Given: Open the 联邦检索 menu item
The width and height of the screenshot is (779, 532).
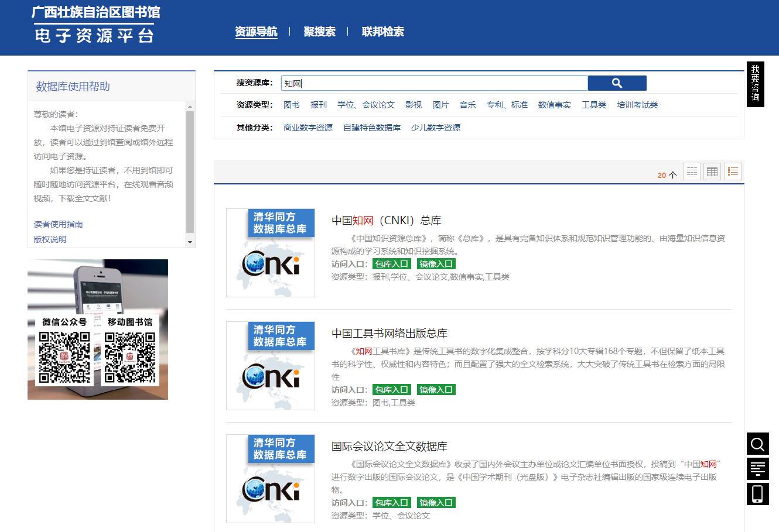Looking at the screenshot, I should tap(383, 32).
